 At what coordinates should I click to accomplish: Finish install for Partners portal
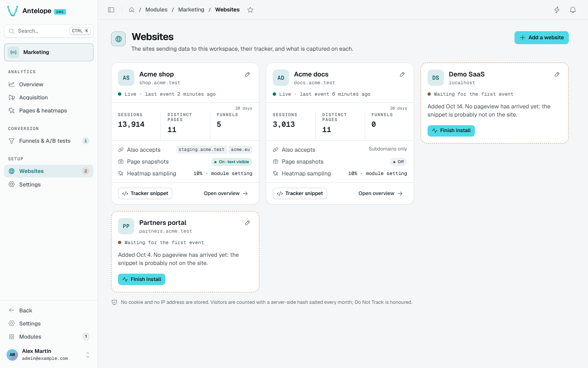[x=142, y=279]
